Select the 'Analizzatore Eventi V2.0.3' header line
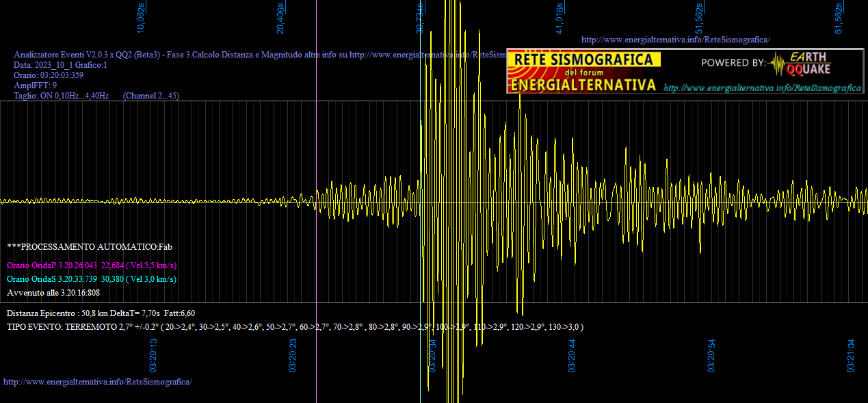Viewport: 868px width, 403px height. pos(260,54)
